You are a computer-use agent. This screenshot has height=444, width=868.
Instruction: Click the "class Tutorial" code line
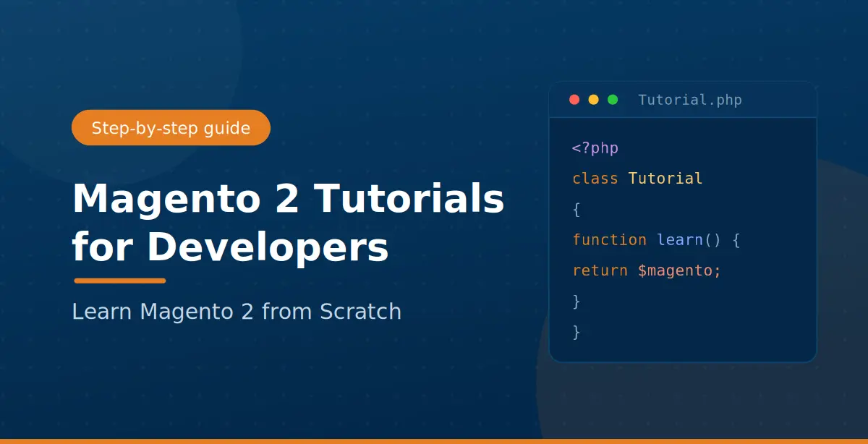[637, 178]
